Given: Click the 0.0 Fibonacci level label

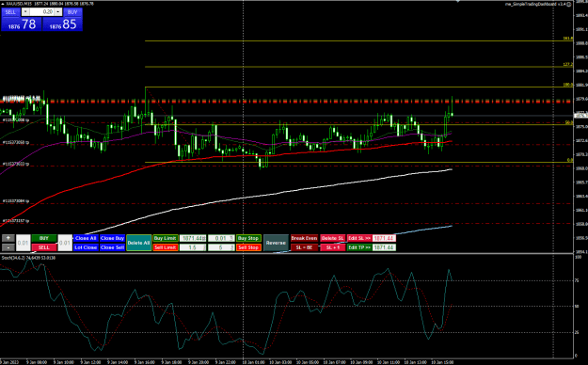Looking at the screenshot, I should (x=569, y=160).
